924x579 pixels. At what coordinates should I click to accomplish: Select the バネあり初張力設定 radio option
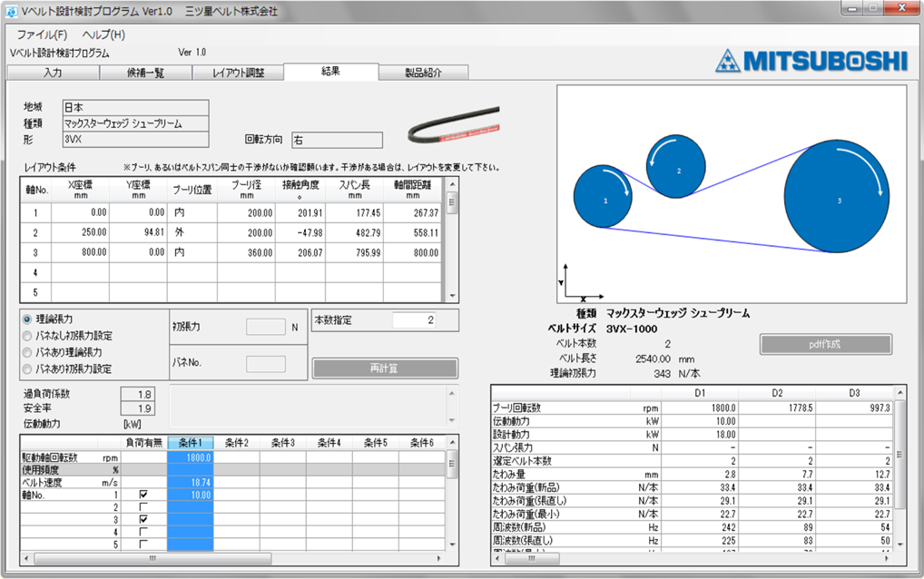click(x=27, y=368)
